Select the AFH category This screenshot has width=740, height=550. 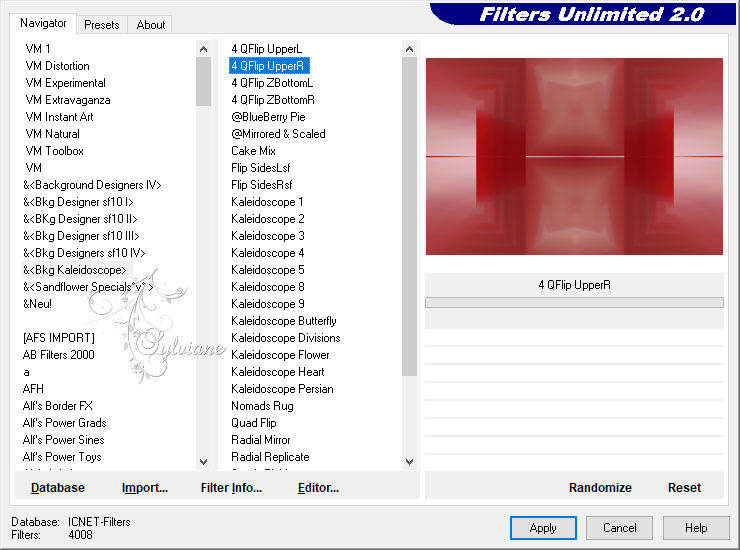pos(33,389)
